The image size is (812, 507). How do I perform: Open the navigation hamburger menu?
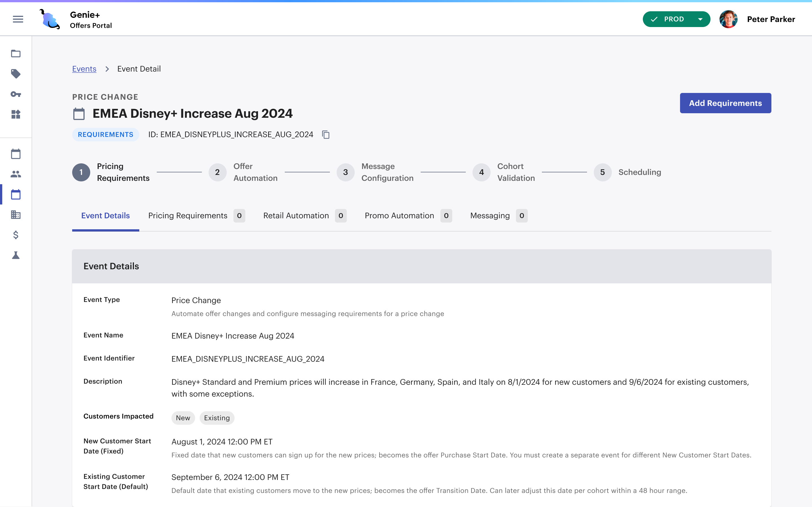point(18,19)
